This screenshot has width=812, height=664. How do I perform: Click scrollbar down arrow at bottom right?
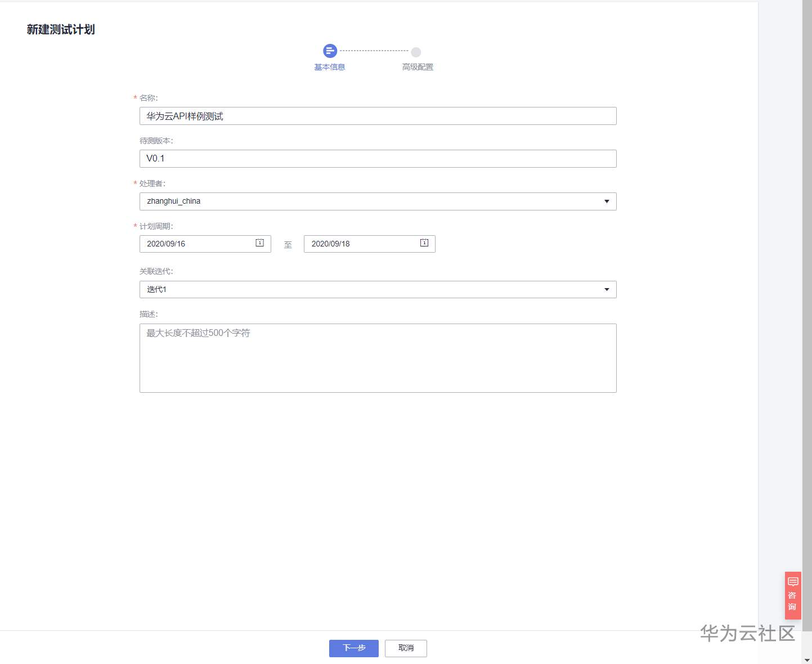coord(807,659)
